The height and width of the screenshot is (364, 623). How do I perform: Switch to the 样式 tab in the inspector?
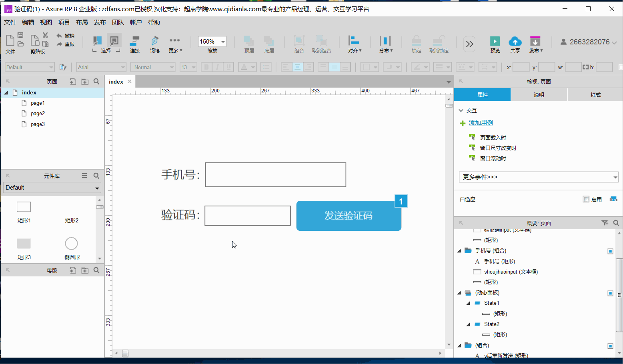595,94
